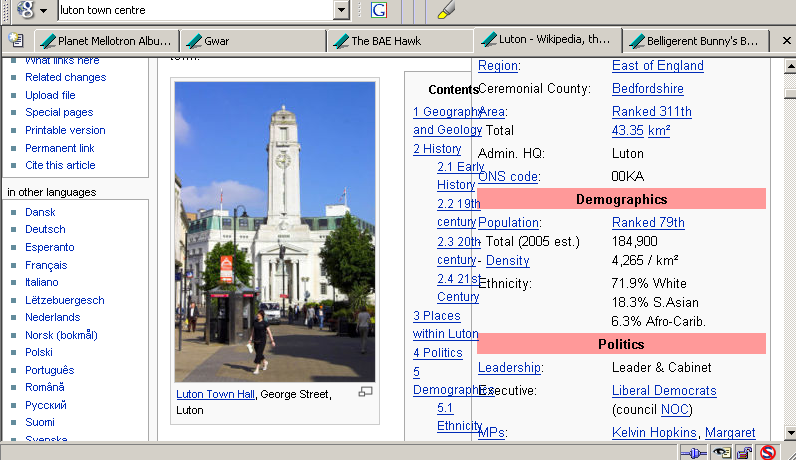Click the luton town centre search field

(x=196, y=10)
